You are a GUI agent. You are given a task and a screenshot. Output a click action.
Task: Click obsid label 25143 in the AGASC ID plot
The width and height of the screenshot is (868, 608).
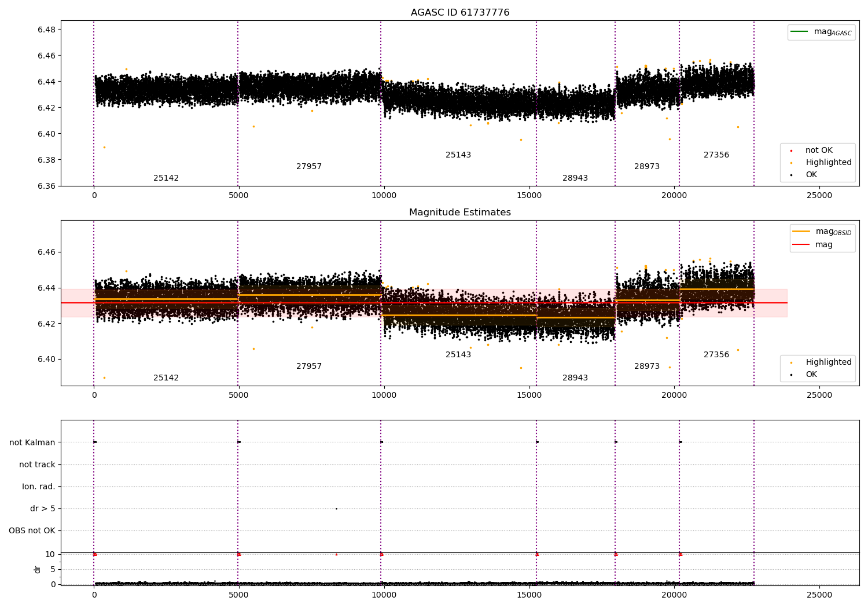tap(458, 155)
